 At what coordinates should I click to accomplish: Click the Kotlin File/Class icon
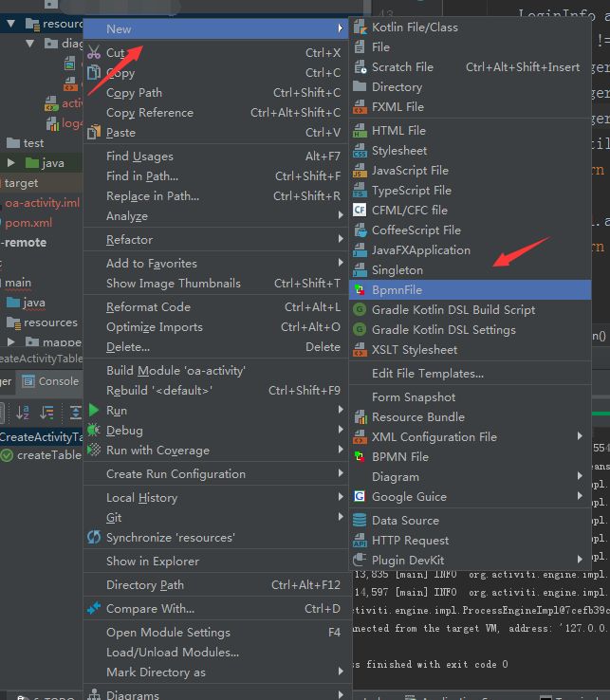tap(360, 28)
